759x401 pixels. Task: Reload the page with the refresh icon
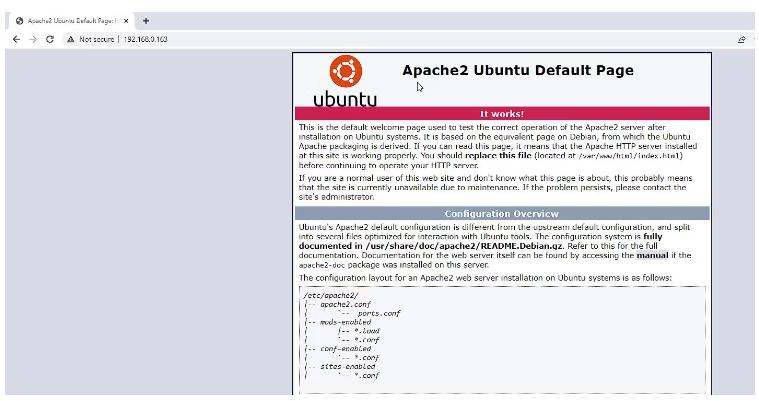pyautogui.click(x=50, y=39)
